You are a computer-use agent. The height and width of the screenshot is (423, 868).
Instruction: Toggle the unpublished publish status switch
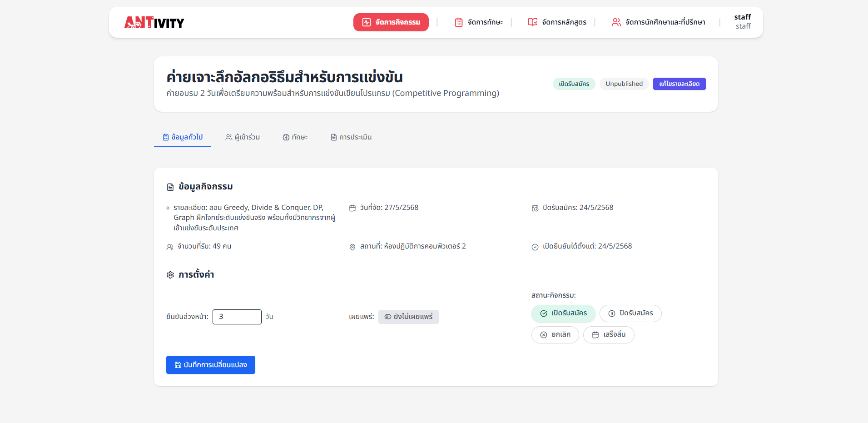point(408,317)
